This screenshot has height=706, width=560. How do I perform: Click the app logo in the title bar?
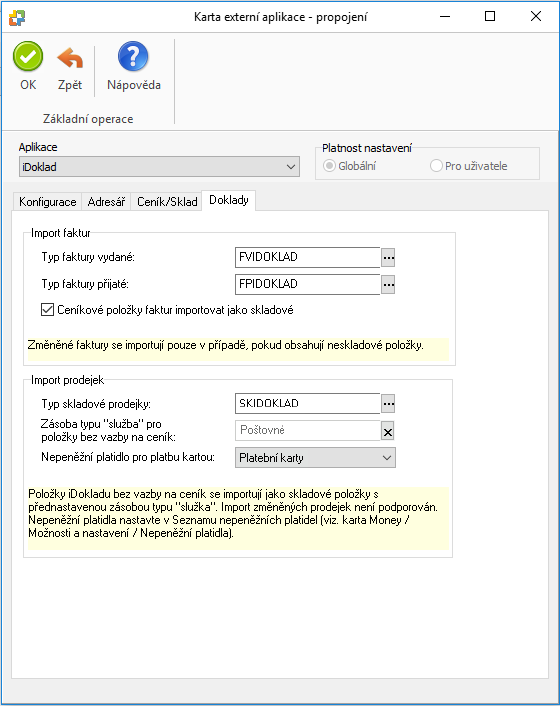coord(17,18)
